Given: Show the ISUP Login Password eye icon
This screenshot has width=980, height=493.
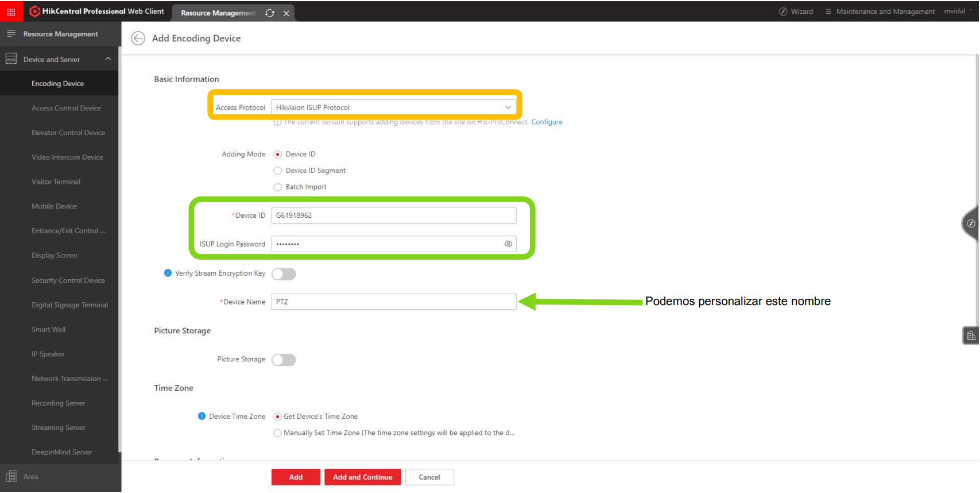Looking at the screenshot, I should click(x=508, y=244).
